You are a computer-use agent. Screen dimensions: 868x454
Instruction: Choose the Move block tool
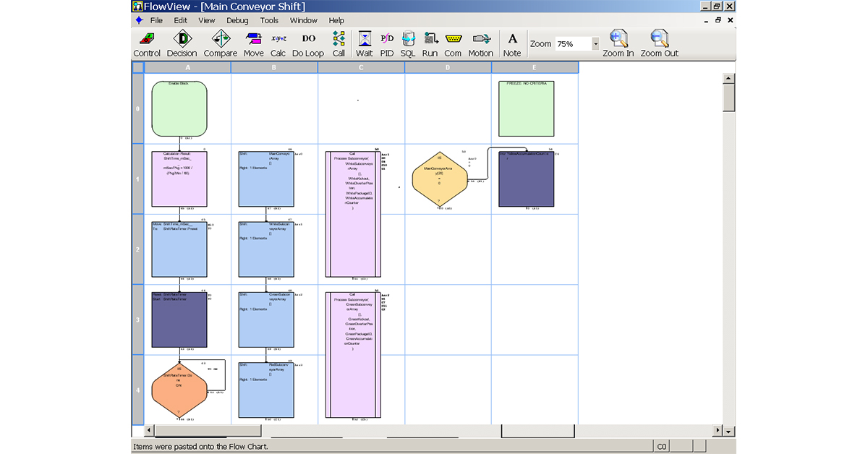(253, 43)
